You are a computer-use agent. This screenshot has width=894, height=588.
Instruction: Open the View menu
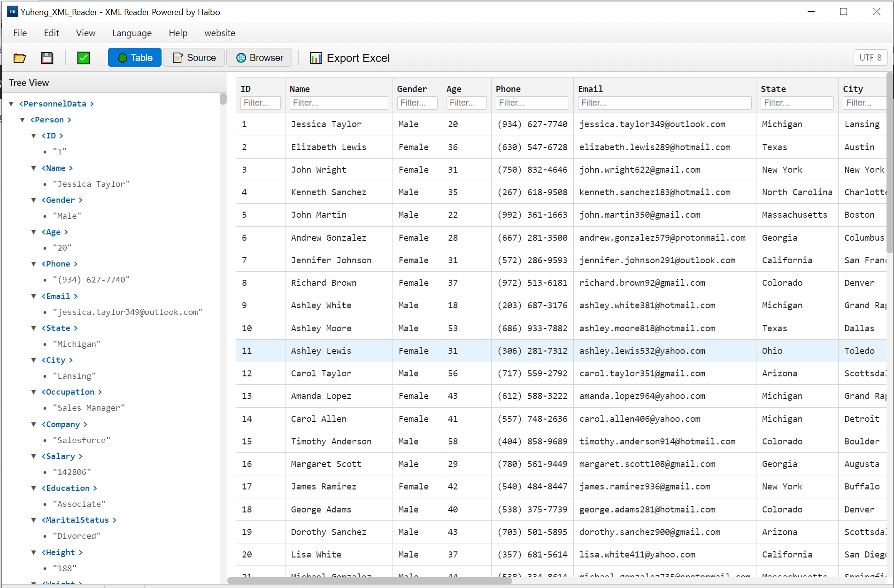(x=85, y=33)
